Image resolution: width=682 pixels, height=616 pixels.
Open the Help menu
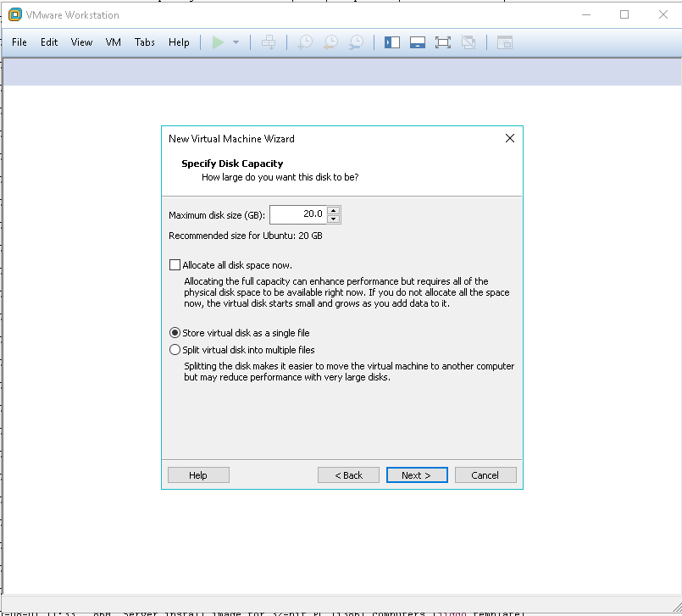pos(179,42)
